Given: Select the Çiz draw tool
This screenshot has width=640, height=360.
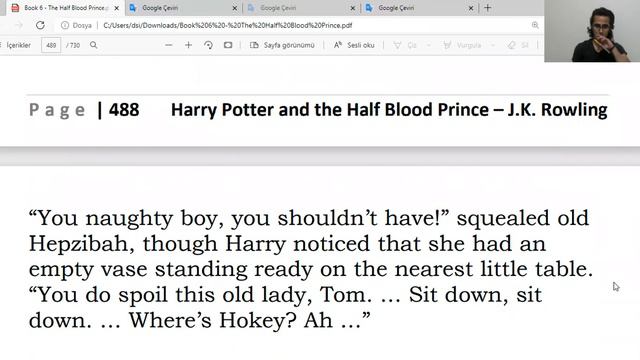Looking at the screenshot, I should [405, 45].
